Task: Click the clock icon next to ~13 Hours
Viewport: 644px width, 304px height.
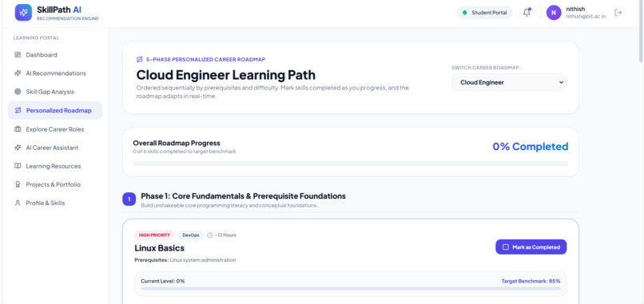Action: tap(210, 235)
